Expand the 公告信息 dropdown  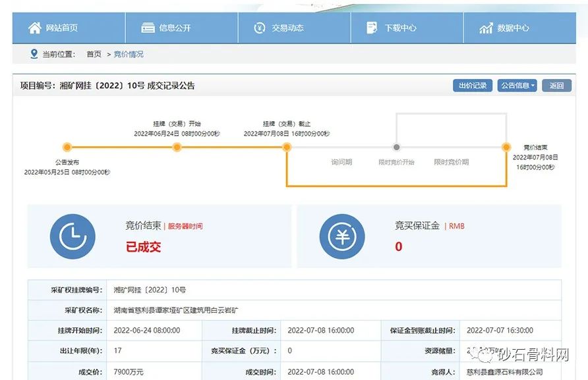(518, 86)
